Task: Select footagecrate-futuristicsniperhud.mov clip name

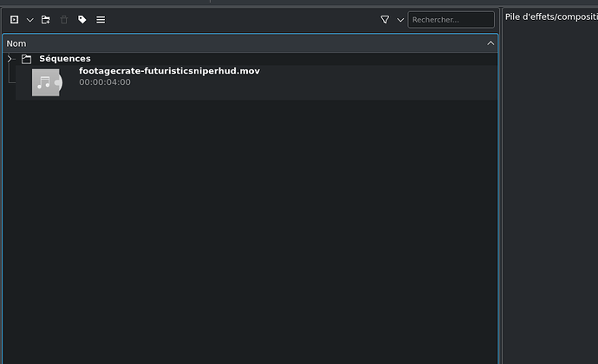Action: [169, 71]
